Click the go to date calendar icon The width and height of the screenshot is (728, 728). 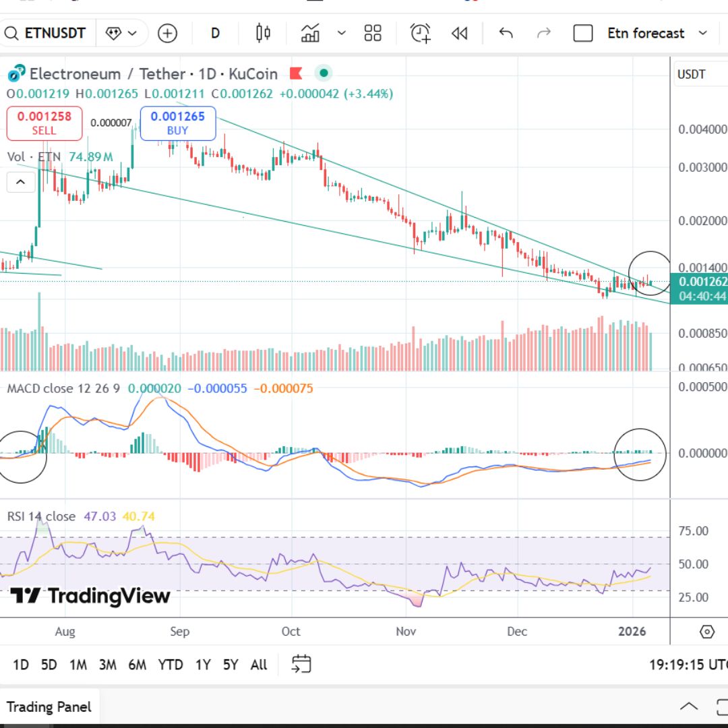301,664
